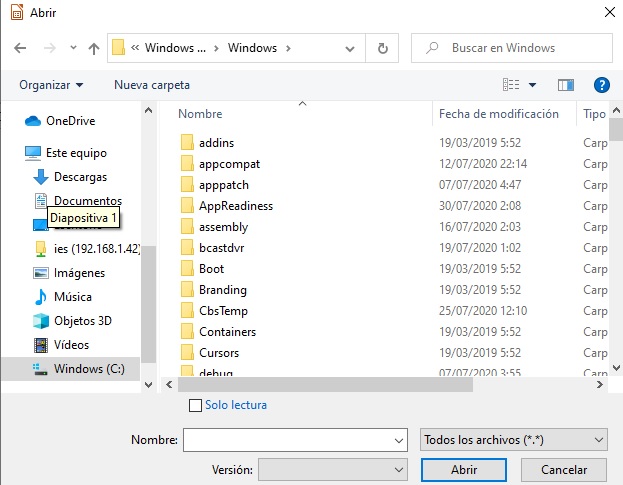Click the Abrir button
This screenshot has width=623, height=485.
point(464,470)
